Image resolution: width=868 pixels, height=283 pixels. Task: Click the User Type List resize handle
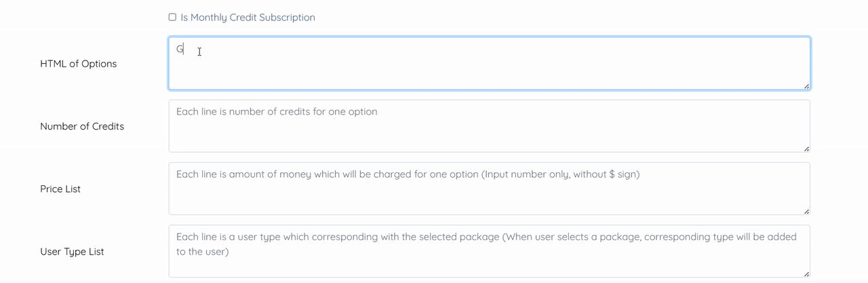(x=806, y=273)
